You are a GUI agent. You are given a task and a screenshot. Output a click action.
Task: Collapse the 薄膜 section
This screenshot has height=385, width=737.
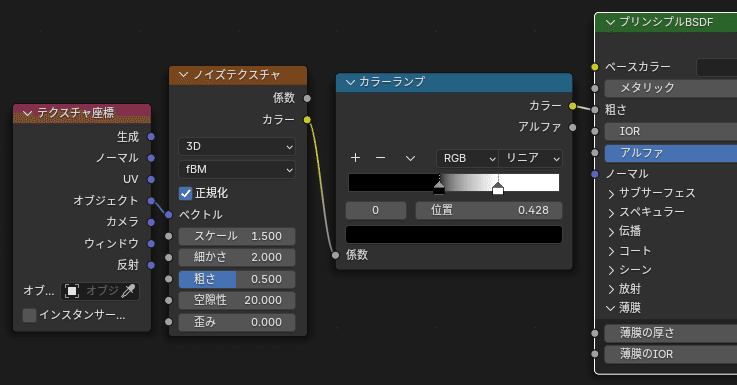pos(611,308)
